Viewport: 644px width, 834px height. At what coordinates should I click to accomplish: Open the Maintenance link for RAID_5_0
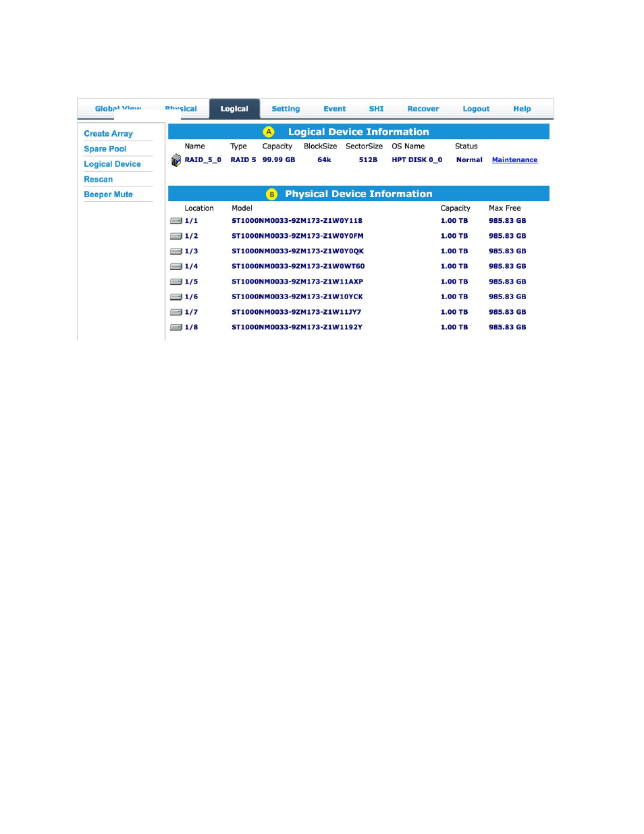514,160
